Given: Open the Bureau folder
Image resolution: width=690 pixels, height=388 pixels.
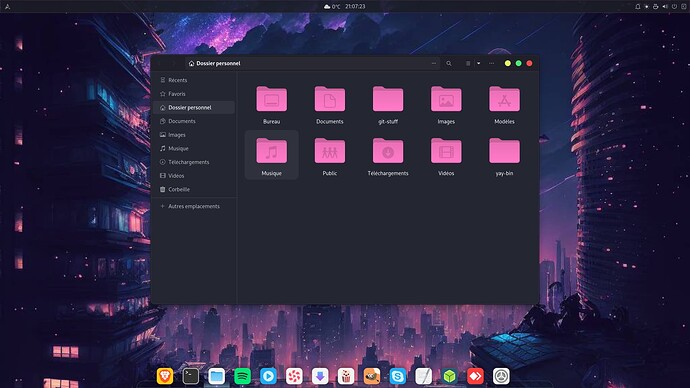Looking at the screenshot, I should click(272, 105).
